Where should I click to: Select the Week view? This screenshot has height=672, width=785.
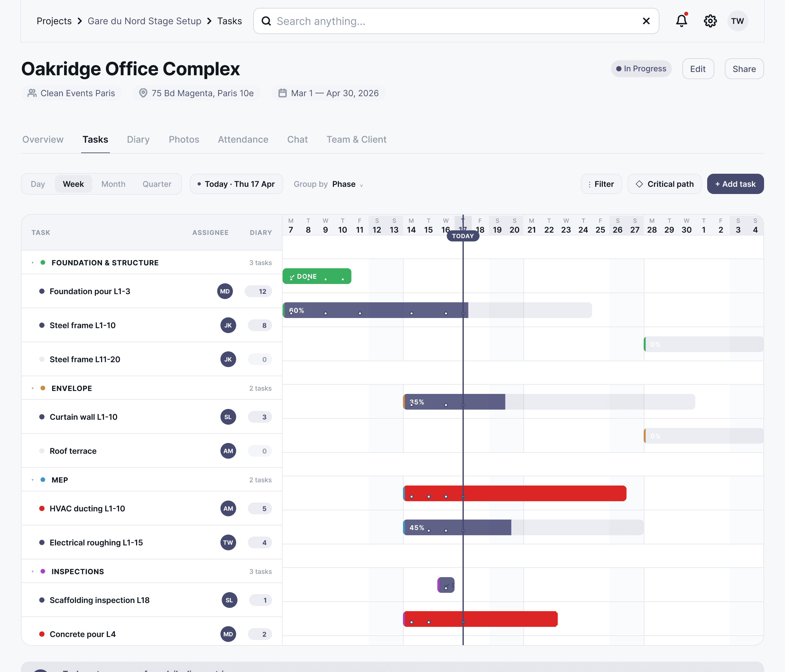coord(74,184)
